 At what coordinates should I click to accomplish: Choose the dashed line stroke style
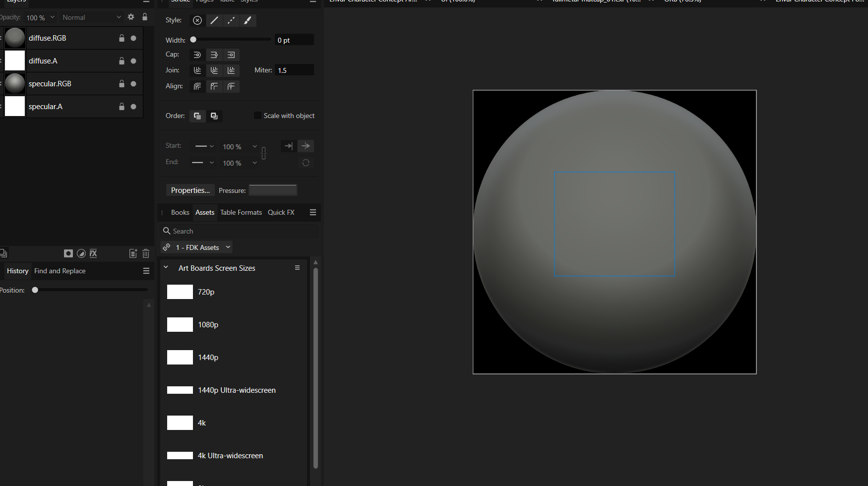click(231, 20)
